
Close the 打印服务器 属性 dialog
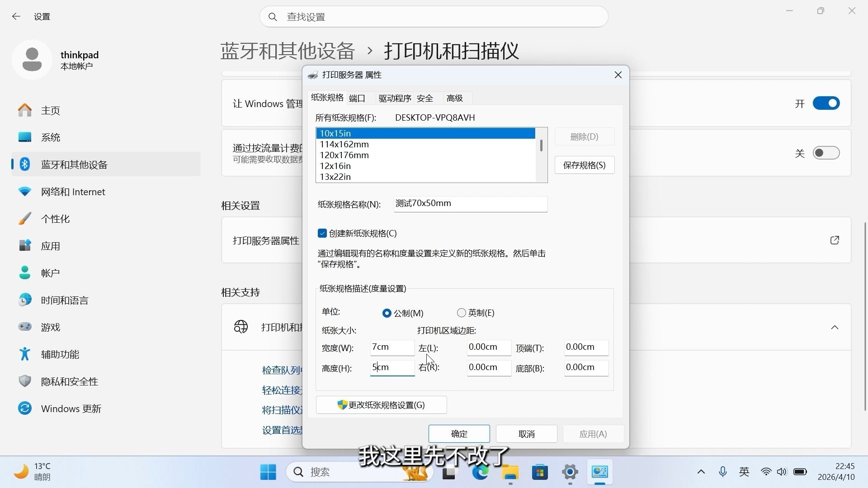coord(618,75)
